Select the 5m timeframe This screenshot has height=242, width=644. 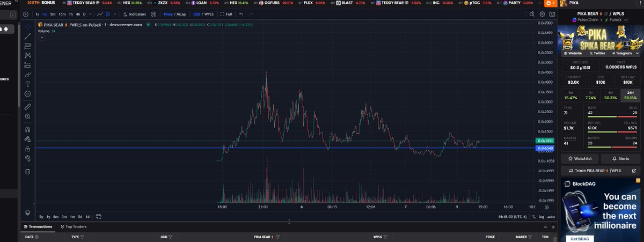pos(53,14)
